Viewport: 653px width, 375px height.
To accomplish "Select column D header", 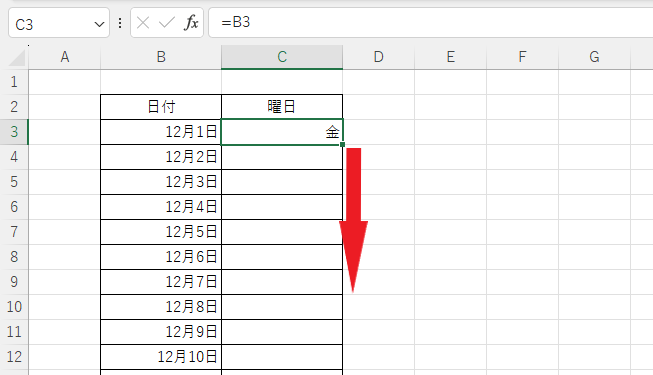I will click(x=379, y=57).
